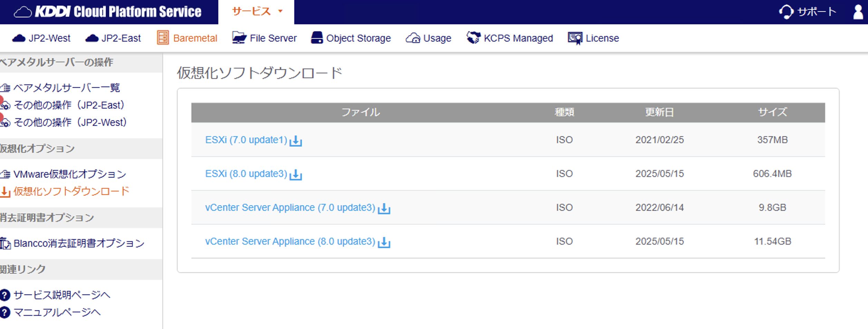Download vCenter Server Appliance (8.0 update3)
868x329 pixels.
[290, 241]
